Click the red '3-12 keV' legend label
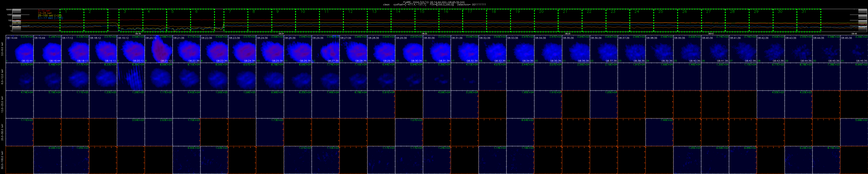868x174 pixels. (44, 11)
